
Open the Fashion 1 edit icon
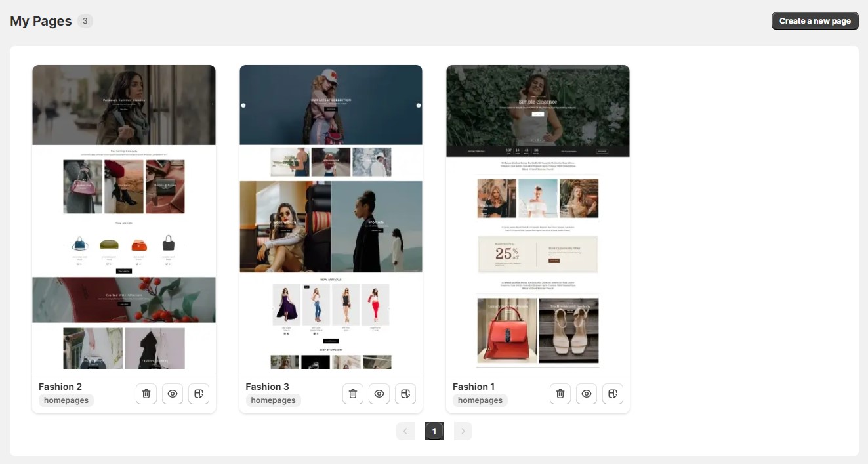[613, 394]
